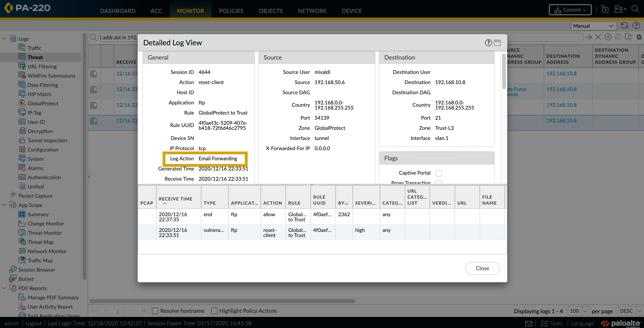The image size is (644, 328).
Task: Open URL Filtering logs
Action: click(x=42, y=66)
